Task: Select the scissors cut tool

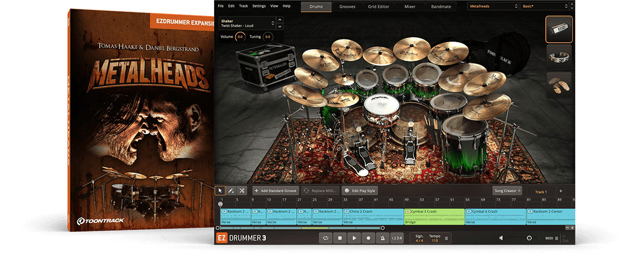Action: point(241,191)
